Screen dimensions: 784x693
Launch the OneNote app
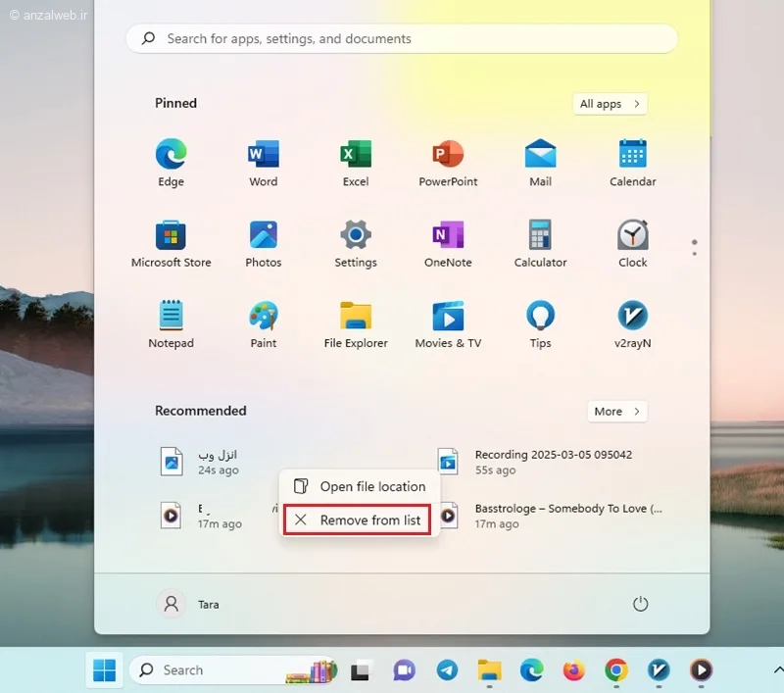pos(448,244)
